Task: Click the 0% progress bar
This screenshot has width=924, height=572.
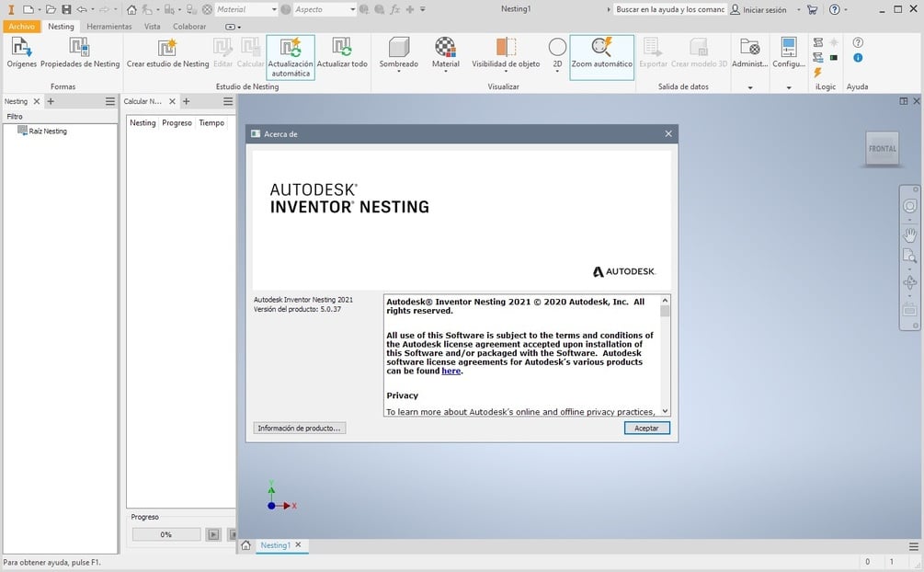Action: (x=166, y=534)
